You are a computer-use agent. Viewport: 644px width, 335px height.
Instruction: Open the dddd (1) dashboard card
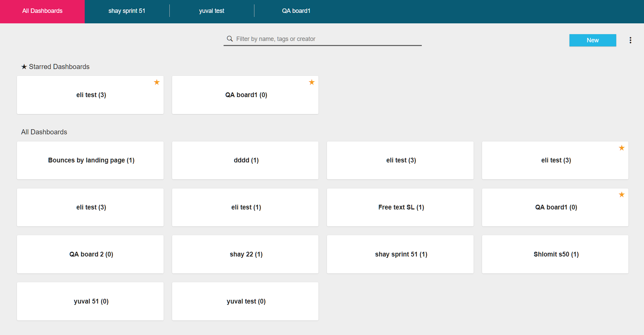pyautogui.click(x=245, y=160)
